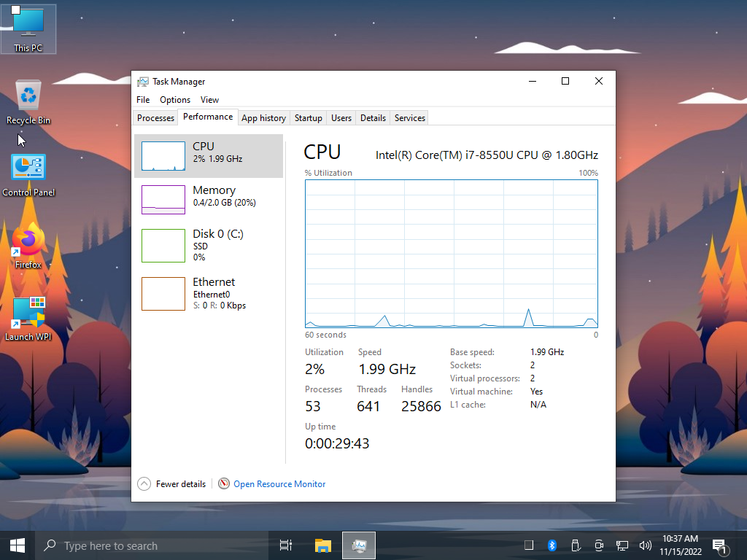Open the Options menu
Image resolution: width=747 pixels, height=560 pixels.
pyautogui.click(x=175, y=99)
